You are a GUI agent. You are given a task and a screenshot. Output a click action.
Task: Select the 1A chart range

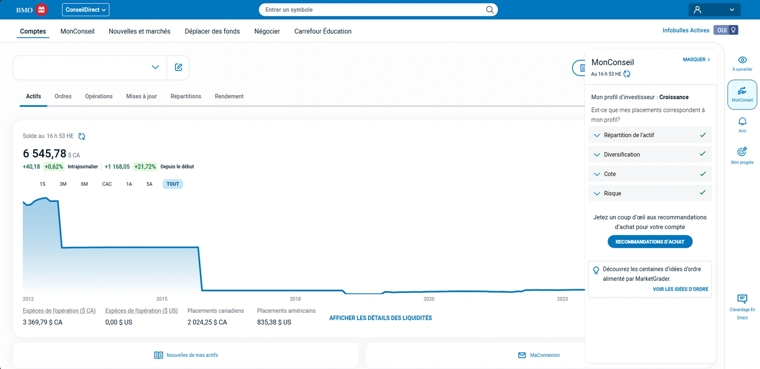pyautogui.click(x=129, y=184)
